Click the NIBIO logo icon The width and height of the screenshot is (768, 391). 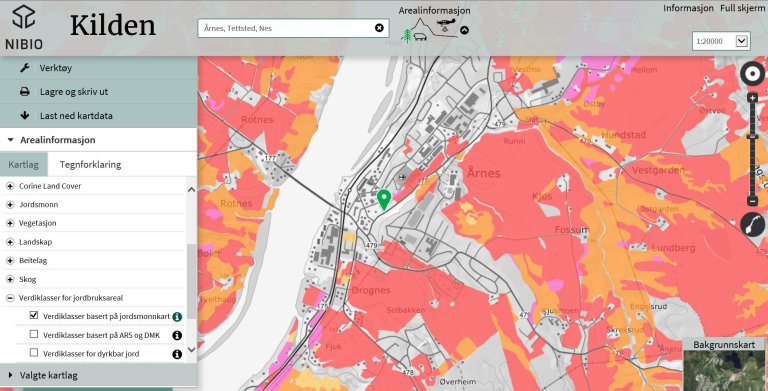tap(24, 17)
